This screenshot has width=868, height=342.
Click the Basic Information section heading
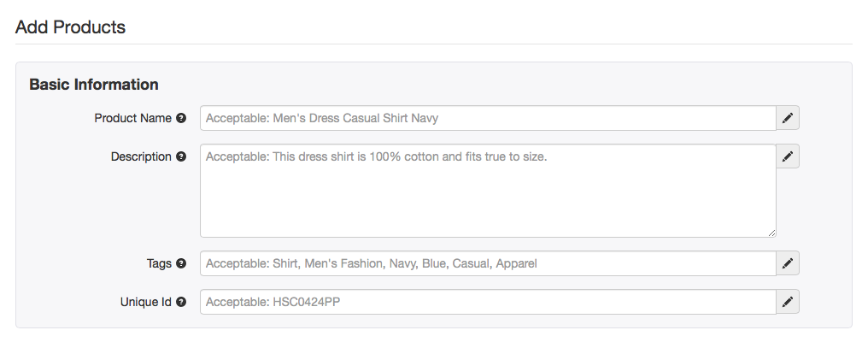point(94,85)
